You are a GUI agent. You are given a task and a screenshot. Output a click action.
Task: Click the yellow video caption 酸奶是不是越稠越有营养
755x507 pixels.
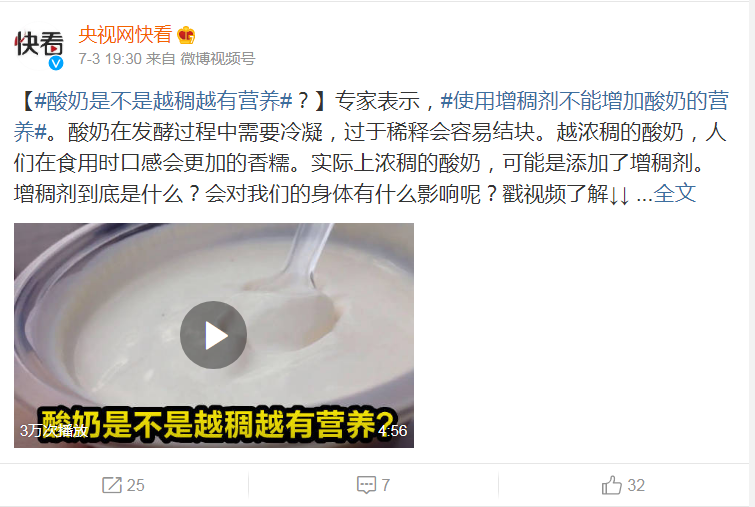[x=217, y=424]
